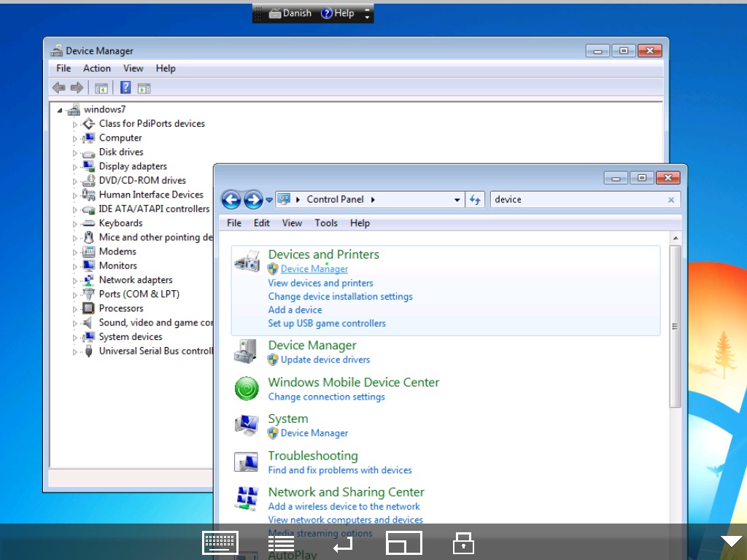
Task: Refresh the Control Panel address bar
Action: [475, 200]
